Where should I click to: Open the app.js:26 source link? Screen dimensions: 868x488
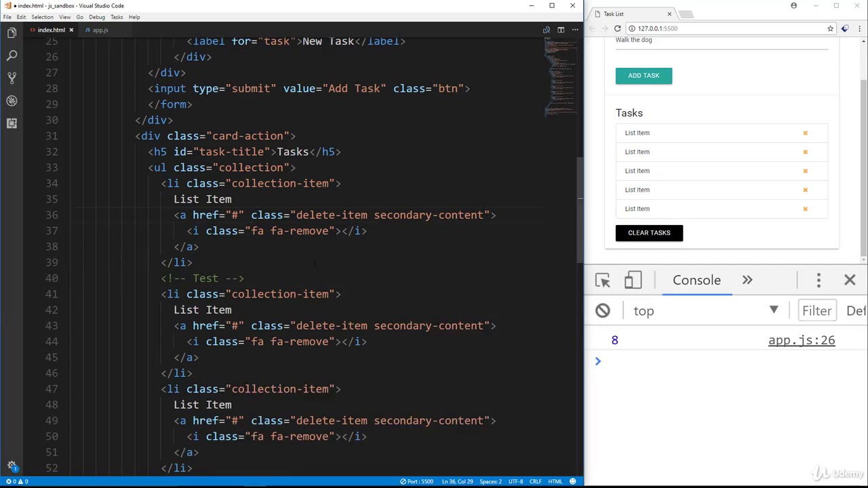(802, 340)
